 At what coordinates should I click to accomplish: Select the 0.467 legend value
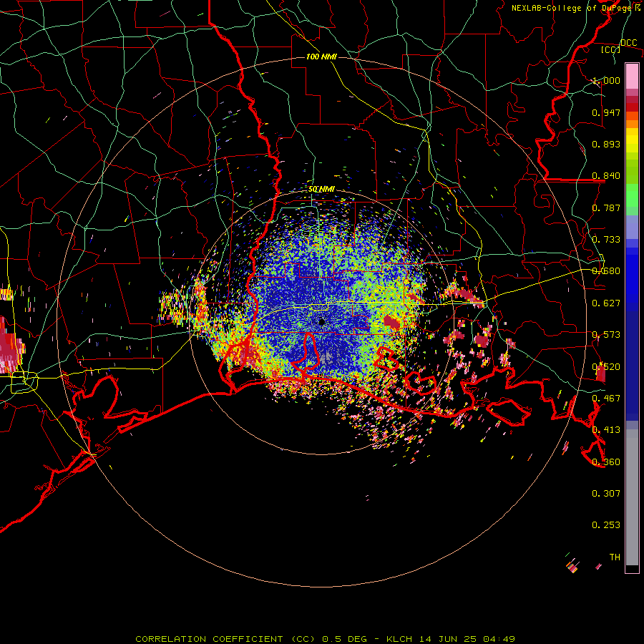click(x=606, y=399)
